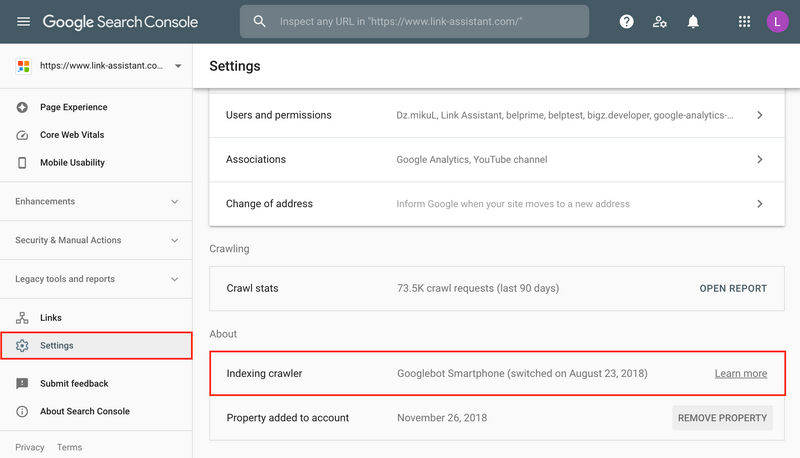Image resolution: width=800 pixels, height=458 pixels.
Task: Follow the Learn more link
Action: (x=741, y=373)
